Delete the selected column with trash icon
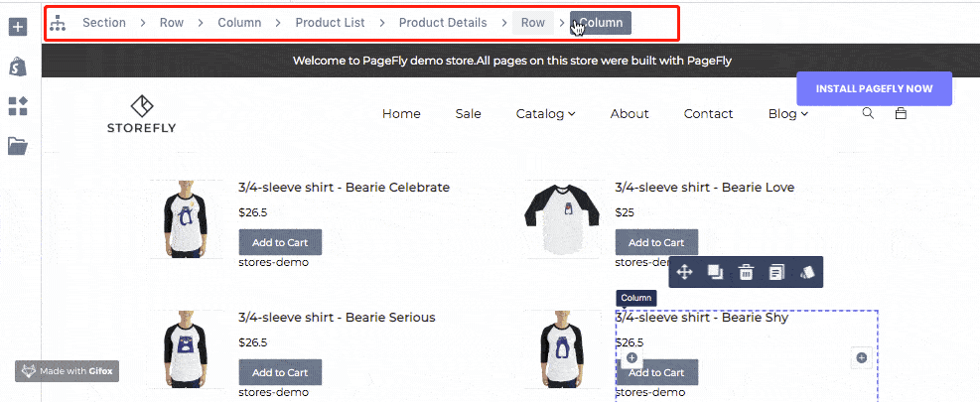 (x=746, y=272)
